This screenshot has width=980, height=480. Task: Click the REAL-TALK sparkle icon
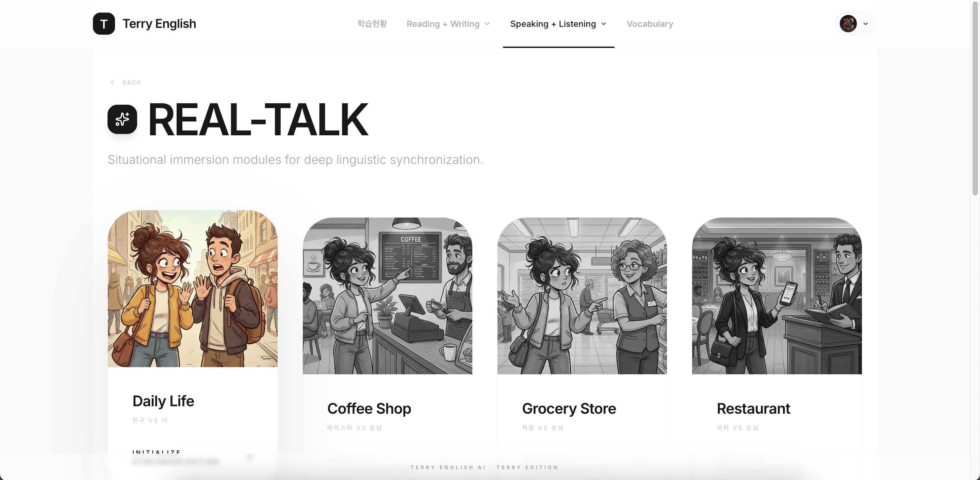coord(122,119)
